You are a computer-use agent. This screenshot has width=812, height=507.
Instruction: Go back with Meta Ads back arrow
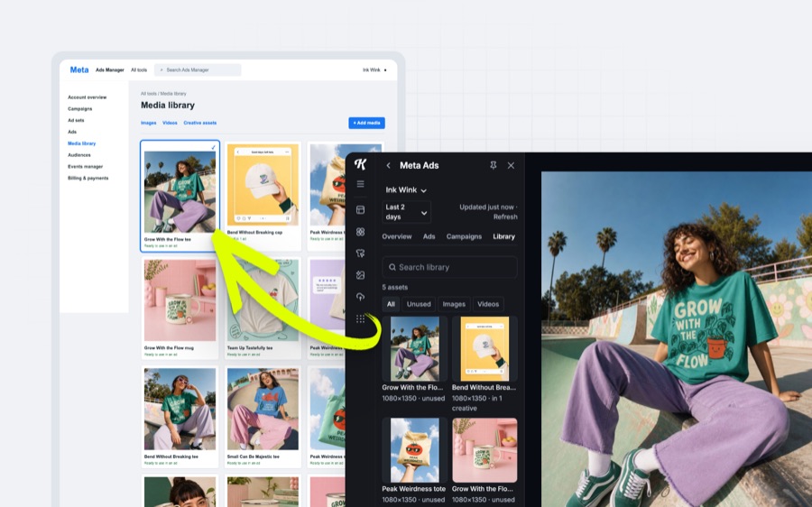(x=388, y=165)
